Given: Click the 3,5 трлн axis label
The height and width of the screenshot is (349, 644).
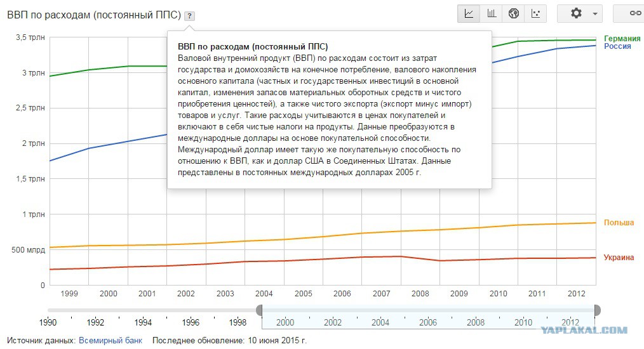Looking at the screenshot, I should click(x=30, y=37).
